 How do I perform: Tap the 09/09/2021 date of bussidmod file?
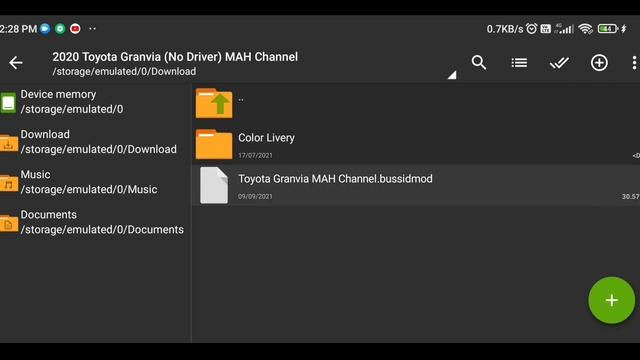pos(255,196)
